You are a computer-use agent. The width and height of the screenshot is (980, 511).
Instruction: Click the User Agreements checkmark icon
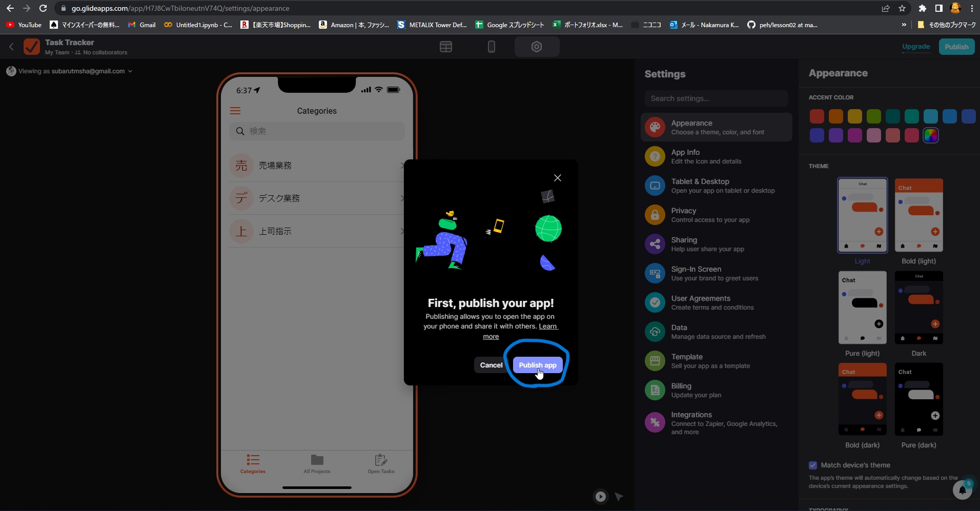(x=655, y=302)
